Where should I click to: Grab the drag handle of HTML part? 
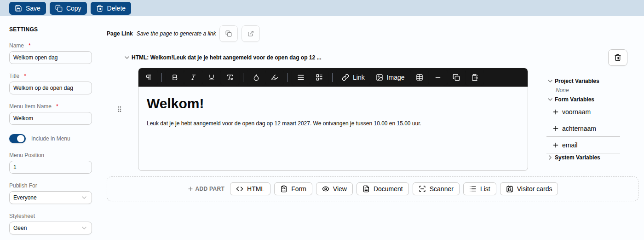point(120,109)
